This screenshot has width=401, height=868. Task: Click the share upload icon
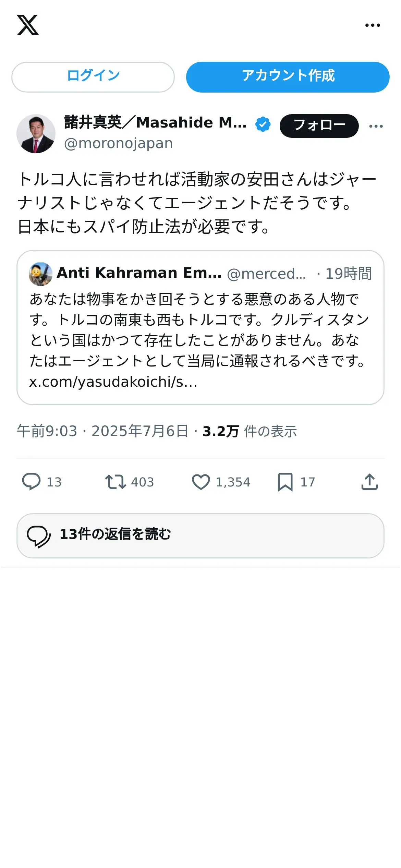[369, 482]
